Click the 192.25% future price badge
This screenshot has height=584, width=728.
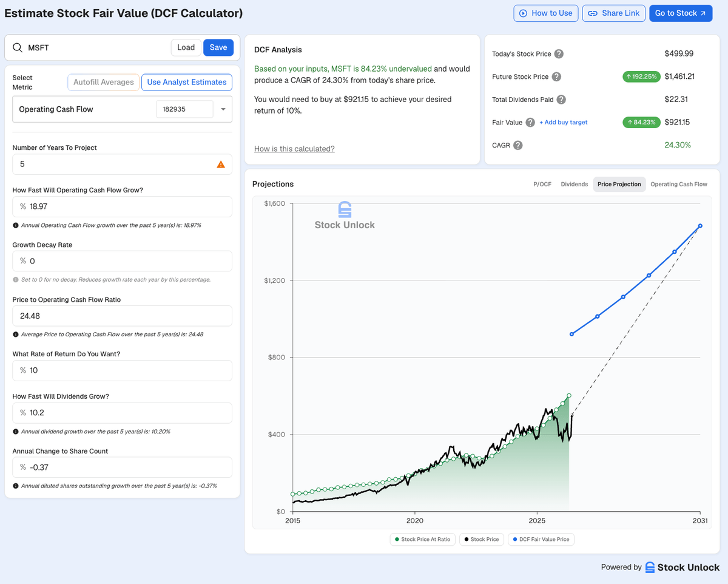pos(642,77)
